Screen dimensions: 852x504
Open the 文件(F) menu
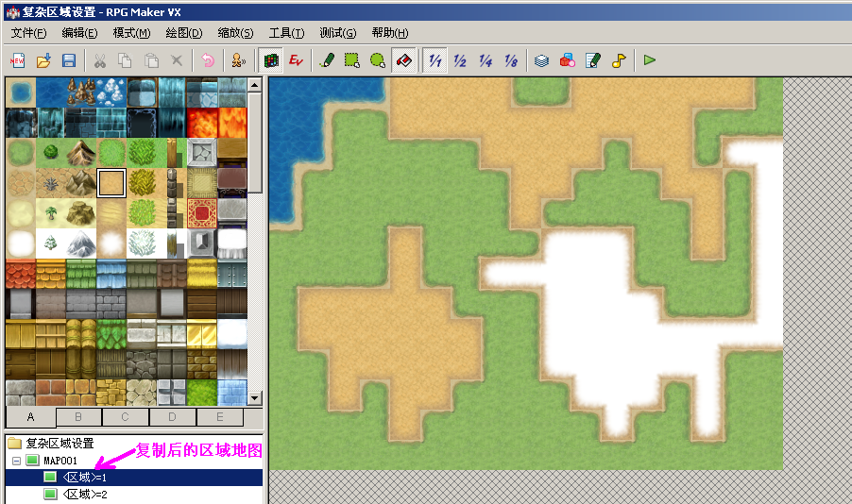28,33
